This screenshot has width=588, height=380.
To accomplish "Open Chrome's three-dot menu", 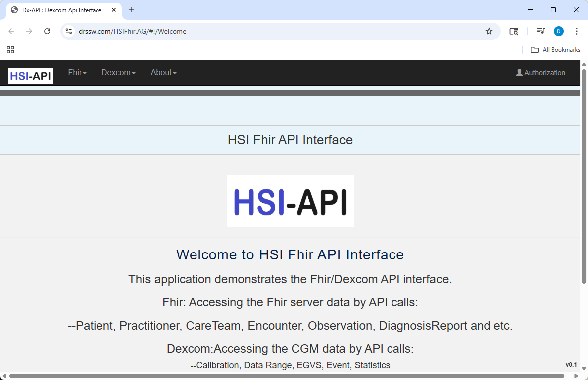I will (577, 31).
